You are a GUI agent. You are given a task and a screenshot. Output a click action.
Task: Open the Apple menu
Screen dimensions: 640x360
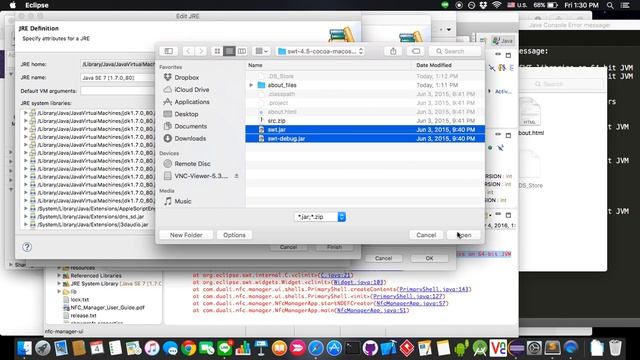[13, 5]
